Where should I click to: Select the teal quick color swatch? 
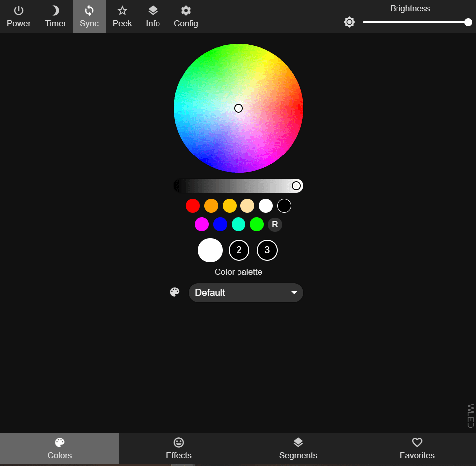click(x=238, y=224)
